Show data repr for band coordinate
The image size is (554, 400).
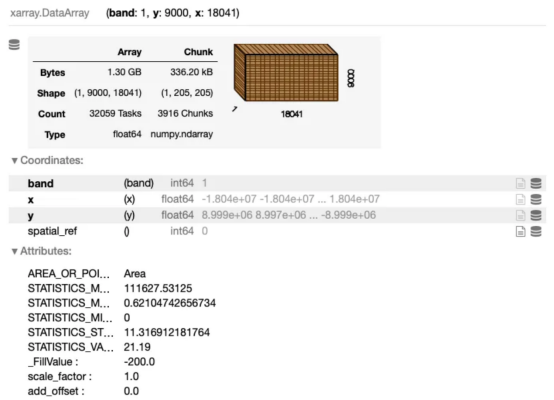(536, 183)
